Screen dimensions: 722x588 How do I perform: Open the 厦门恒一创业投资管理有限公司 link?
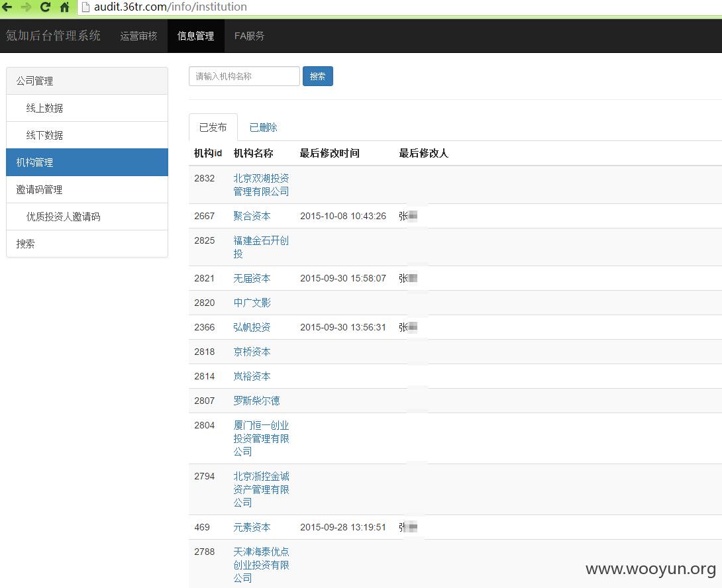coord(261,438)
